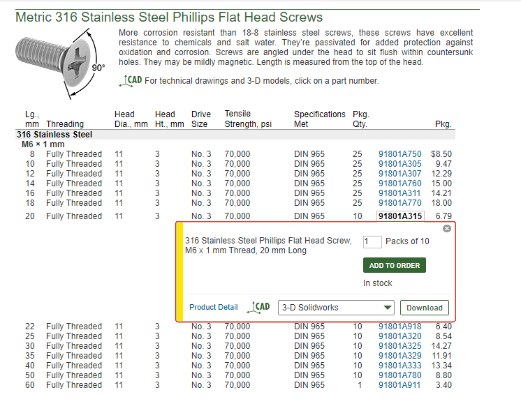Open part number 91801A325
The height and width of the screenshot is (420, 521).
[x=400, y=346]
